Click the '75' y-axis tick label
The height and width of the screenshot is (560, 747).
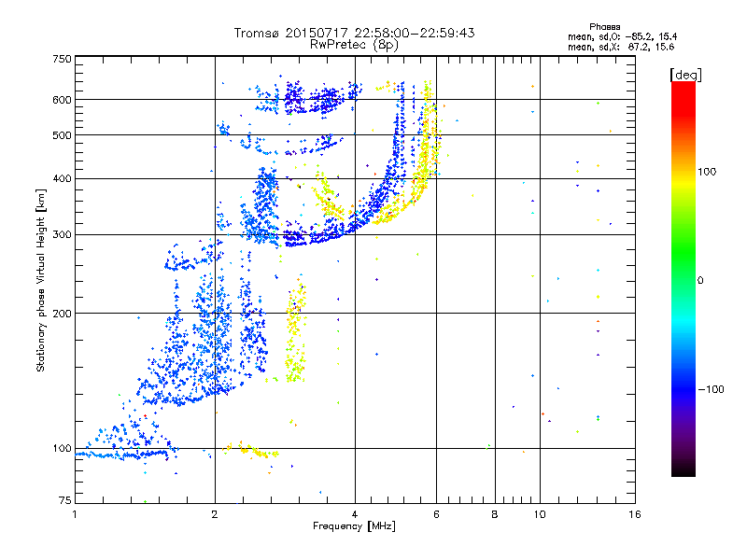pos(65,500)
